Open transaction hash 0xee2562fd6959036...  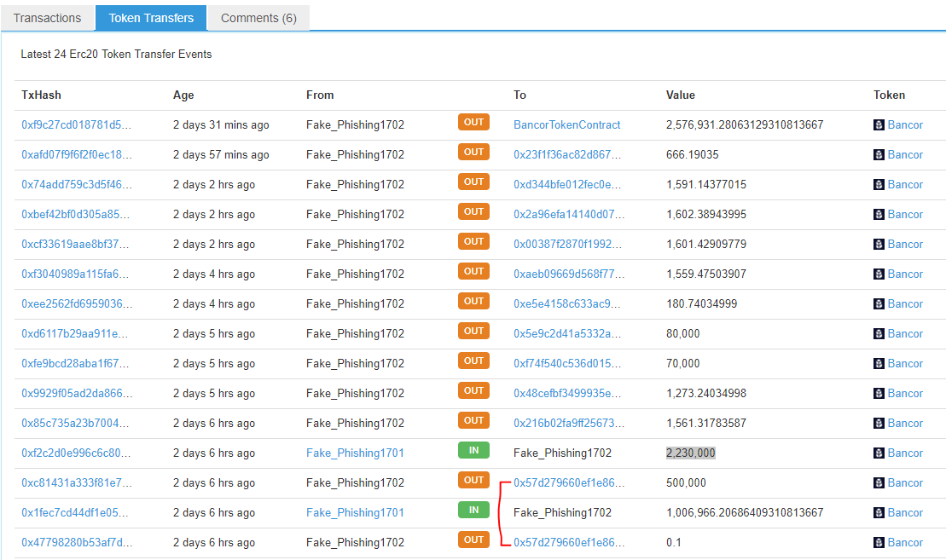click(77, 303)
